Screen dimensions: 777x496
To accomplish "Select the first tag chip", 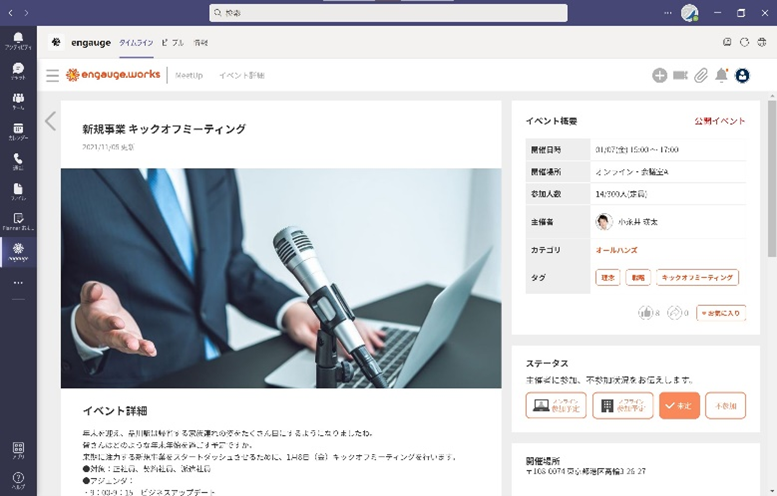I will coord(608,277).
